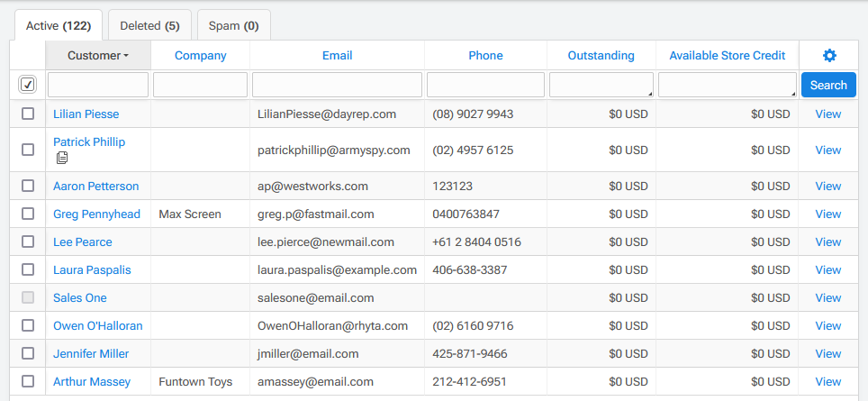Sort by Email column header
The image size is (868, 401).
point(337,55)
